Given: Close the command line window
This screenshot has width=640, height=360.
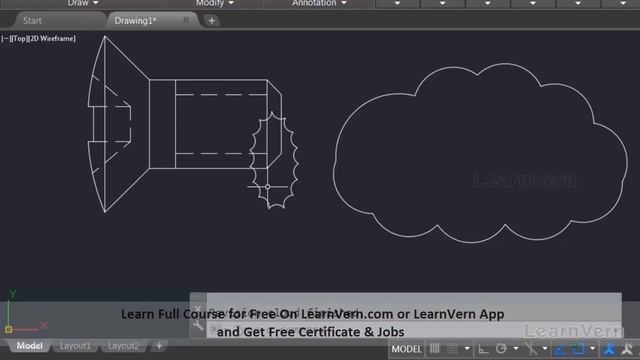Looking at the screenshot, I should point(198,309).
